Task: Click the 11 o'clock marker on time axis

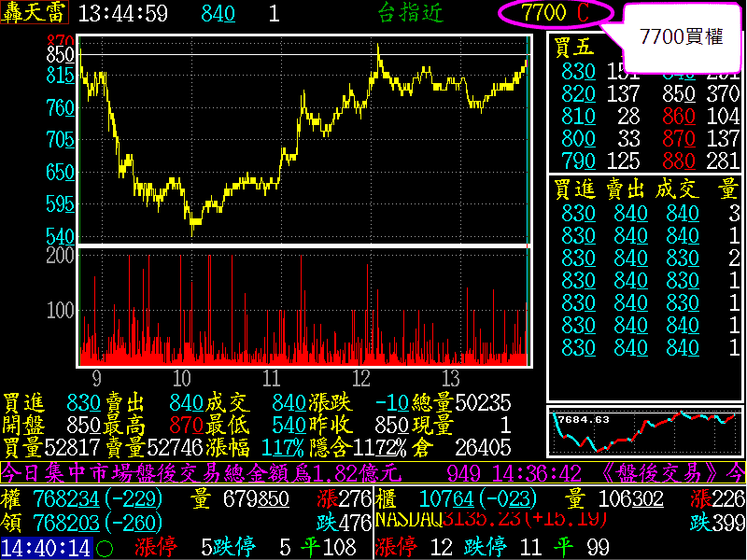Action: (272, 378)
